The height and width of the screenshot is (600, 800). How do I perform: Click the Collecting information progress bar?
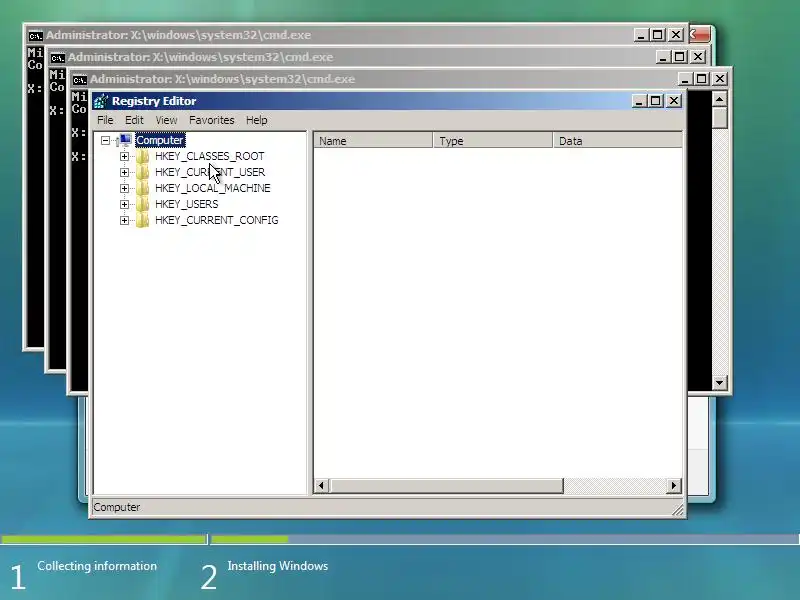tap(104, 539)
